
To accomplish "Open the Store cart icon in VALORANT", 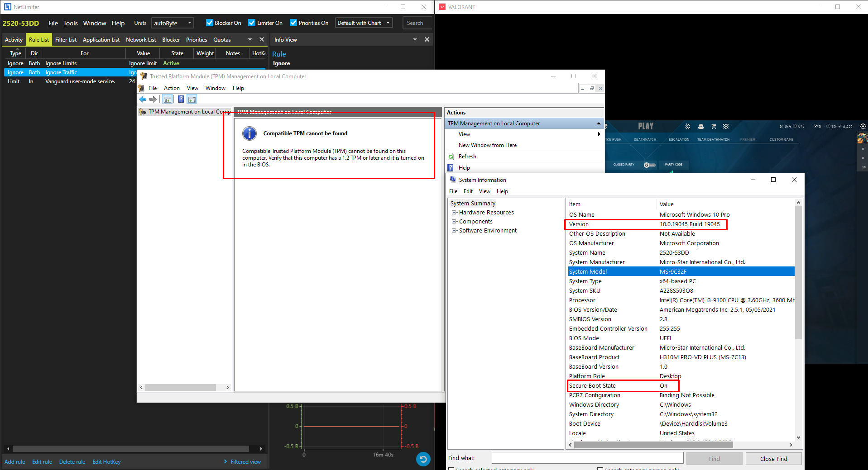I will (713, 127).
